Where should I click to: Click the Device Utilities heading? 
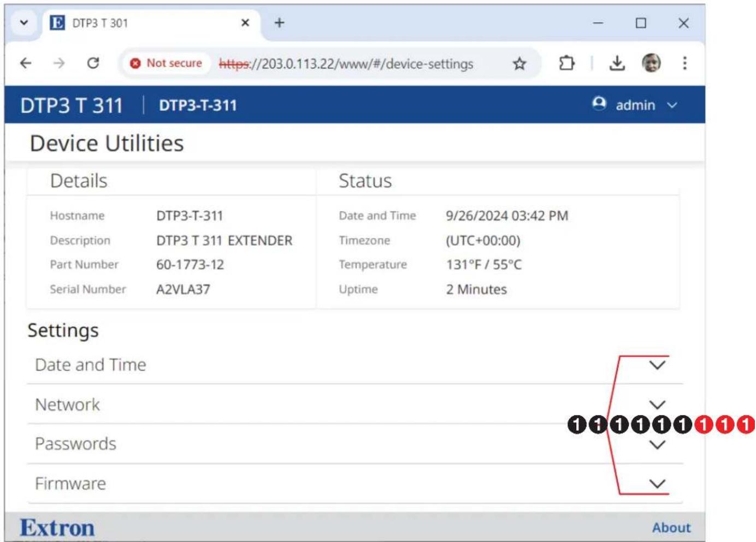(107, 144)
